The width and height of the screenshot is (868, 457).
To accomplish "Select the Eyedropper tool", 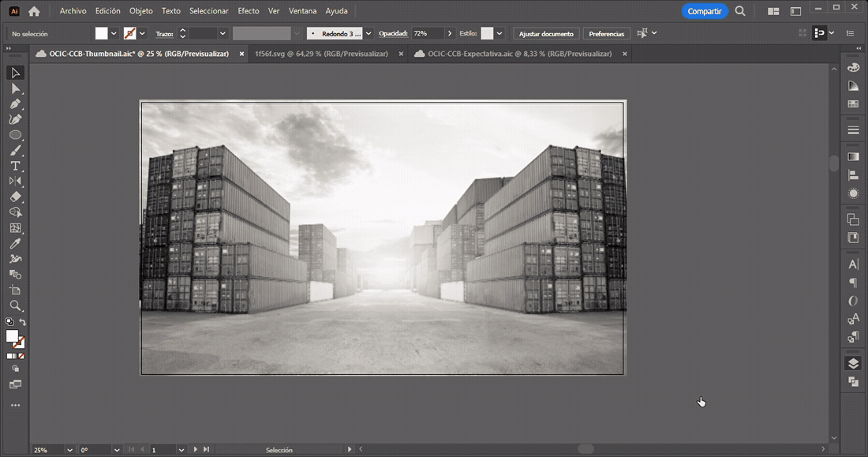I will (15, 243).
